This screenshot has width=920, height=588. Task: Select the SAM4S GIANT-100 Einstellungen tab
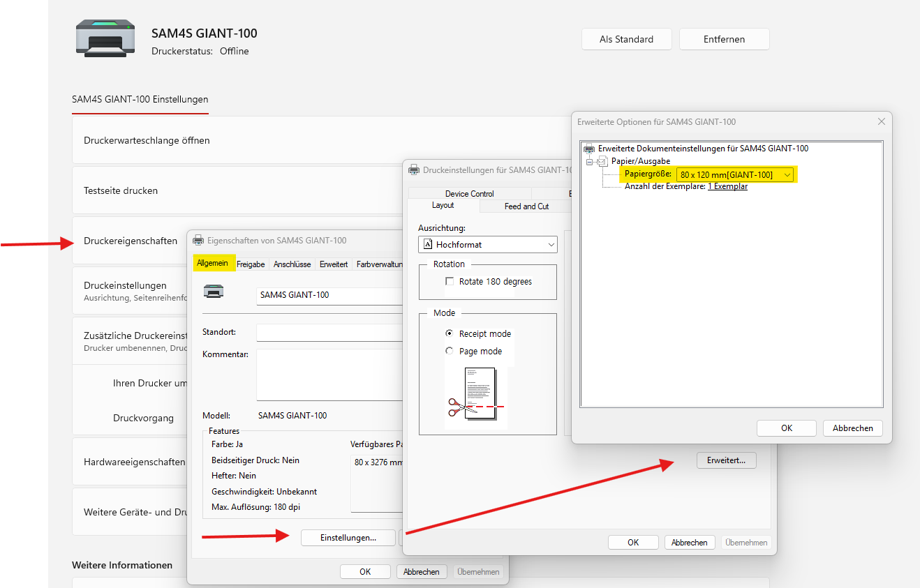point(140,99)
